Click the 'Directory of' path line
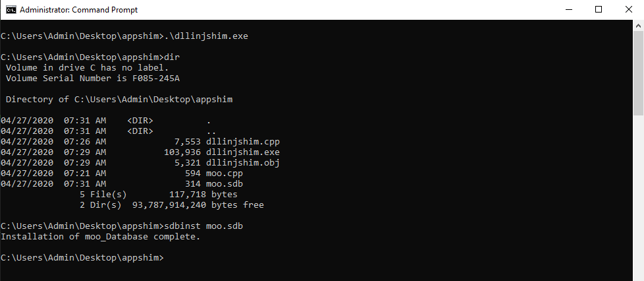The width and height of the screenshot is (644, 281). [119, 100]
